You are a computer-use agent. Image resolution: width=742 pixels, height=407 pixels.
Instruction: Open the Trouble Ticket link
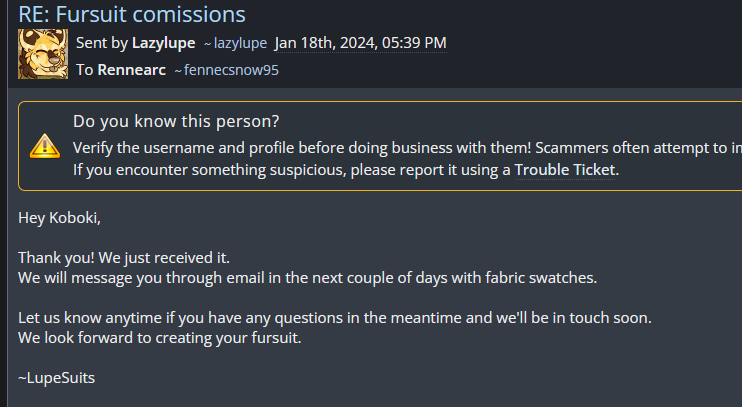pos(565,170)
